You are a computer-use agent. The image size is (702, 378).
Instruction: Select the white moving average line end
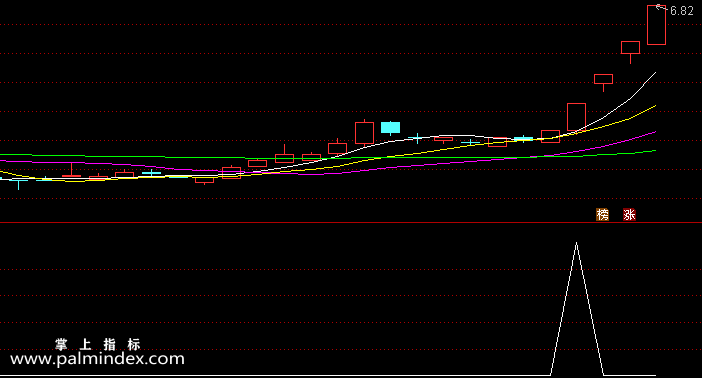(655, 73)
